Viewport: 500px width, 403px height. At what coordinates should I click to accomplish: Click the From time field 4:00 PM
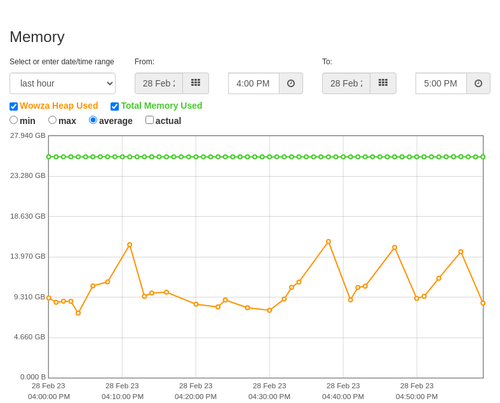[x=254, y=83]
